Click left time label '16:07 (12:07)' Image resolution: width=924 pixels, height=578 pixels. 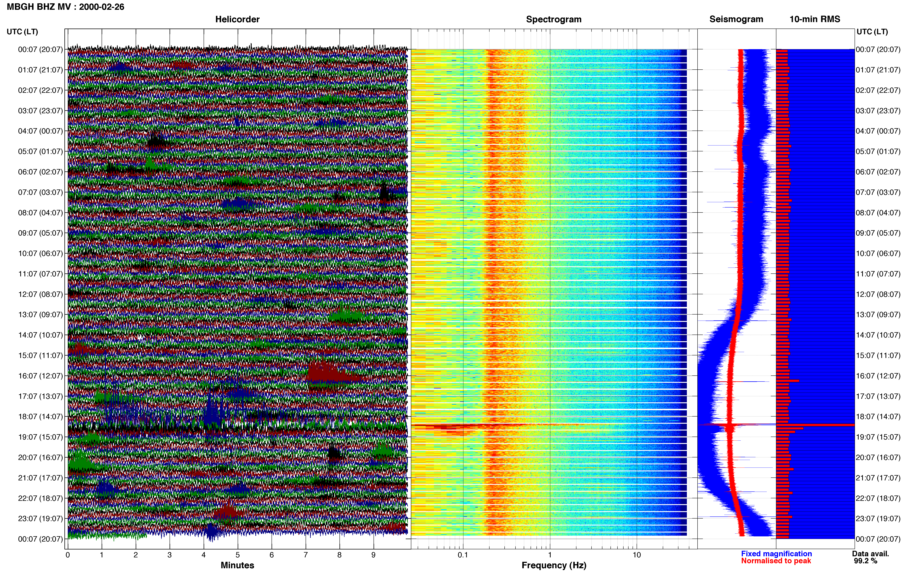[x=40, y=376]
